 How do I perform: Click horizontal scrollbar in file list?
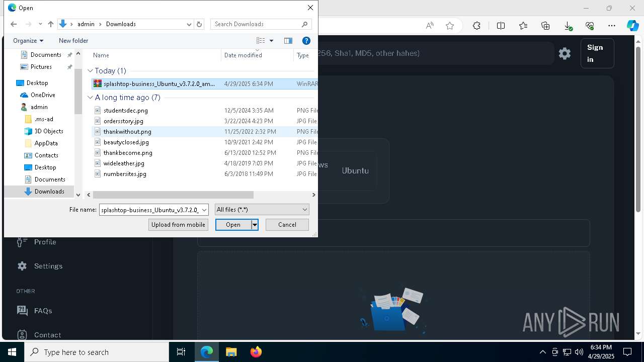pos(173,195)
